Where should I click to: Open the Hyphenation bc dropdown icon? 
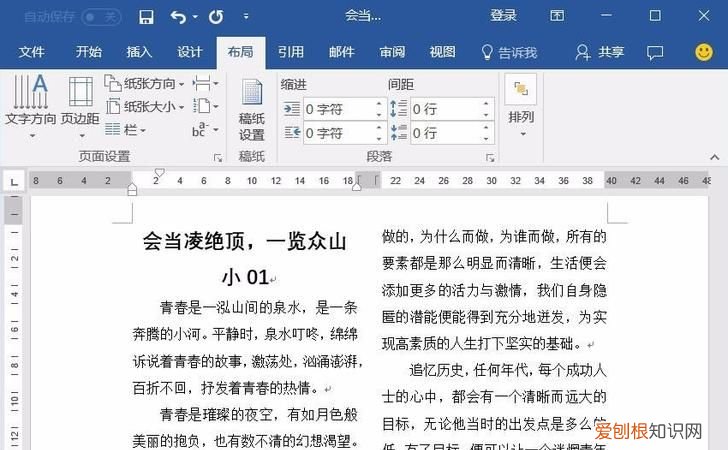[206, 129]
